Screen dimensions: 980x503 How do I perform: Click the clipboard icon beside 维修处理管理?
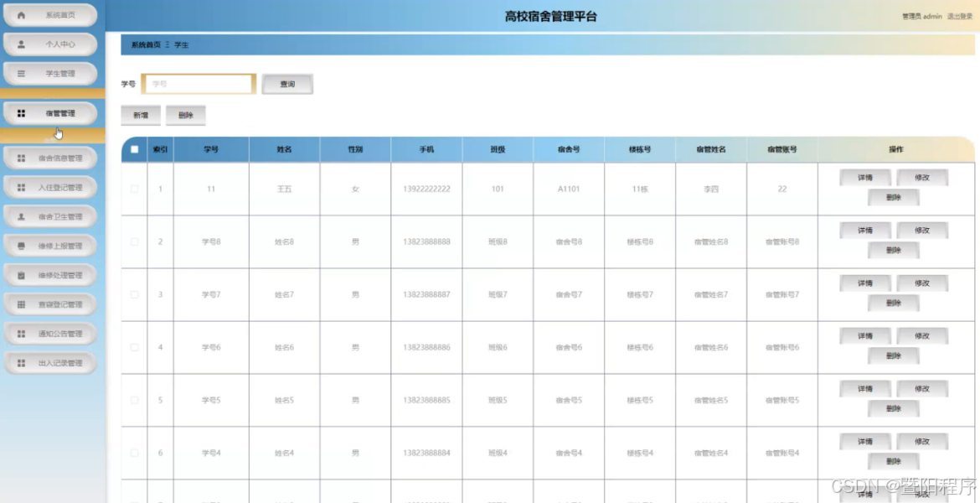(21, 275)
